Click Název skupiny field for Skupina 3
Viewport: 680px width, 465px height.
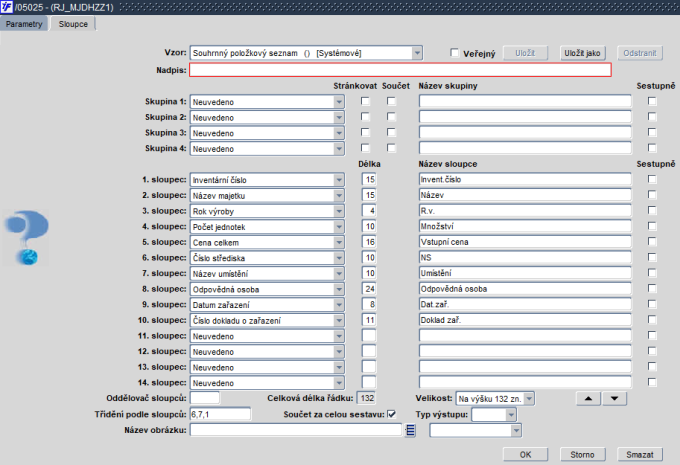525,132
